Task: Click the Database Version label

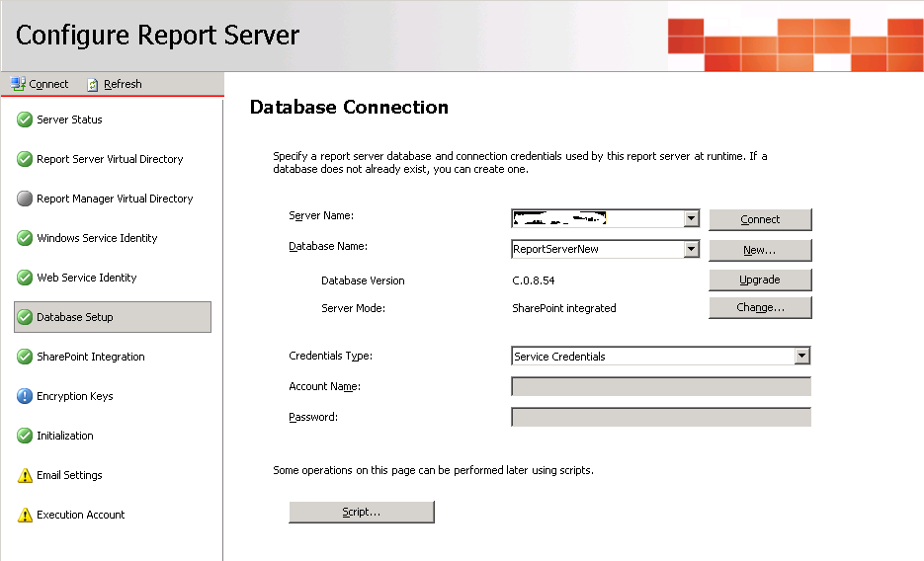Action: (363, 280)
